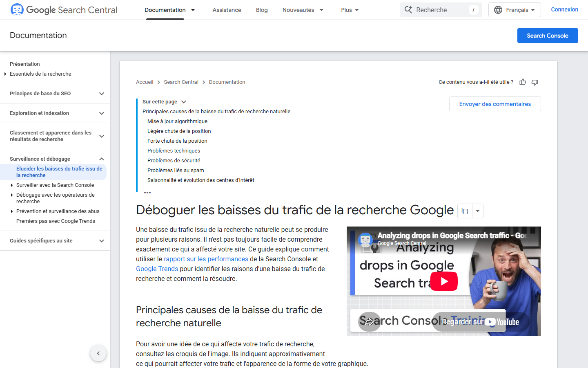Open Présentation in the sidebar
The height and width of the screenshot is (368, 588).
coord(25,64)
